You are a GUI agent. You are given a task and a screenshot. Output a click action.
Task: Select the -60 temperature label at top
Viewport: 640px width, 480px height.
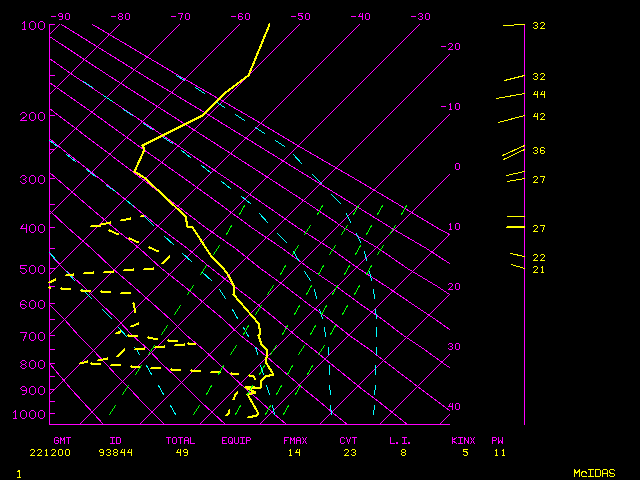point(240,17)
